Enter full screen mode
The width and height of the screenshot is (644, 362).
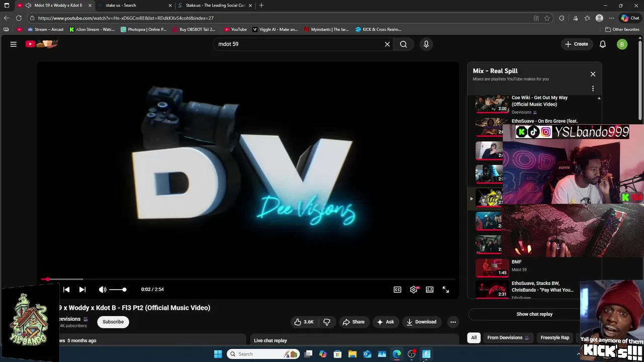[446, 290]
